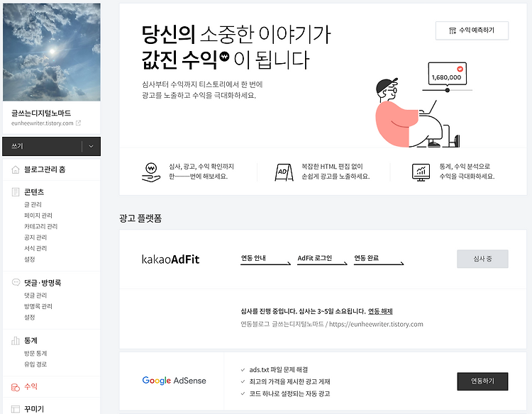532x414 pixels.
Task: Click 최고의 가격을 제시한 광고 게재 item
Action: click(289, 381)
